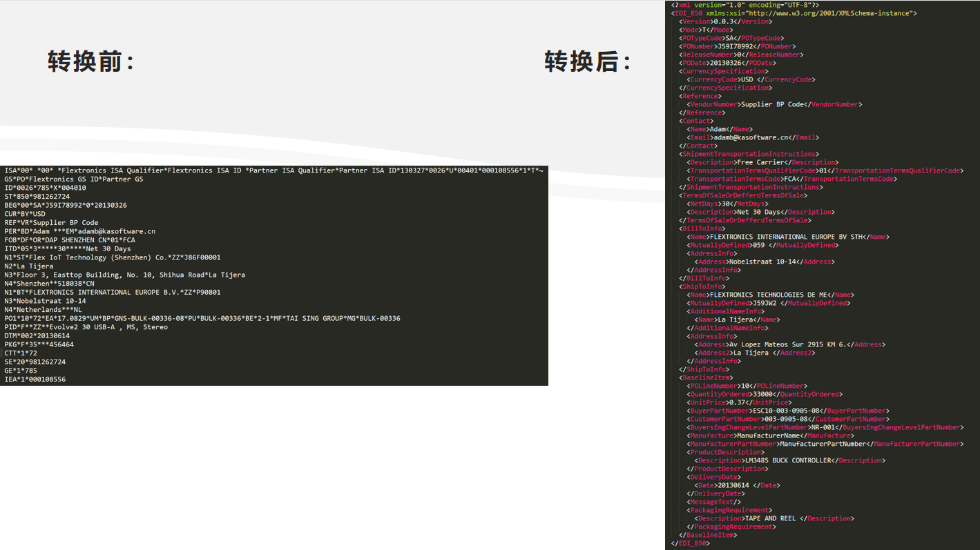Click the 'DTM*002*20130614' segment
The width and height of the screenshot is (980, 550).
point(37,335)
